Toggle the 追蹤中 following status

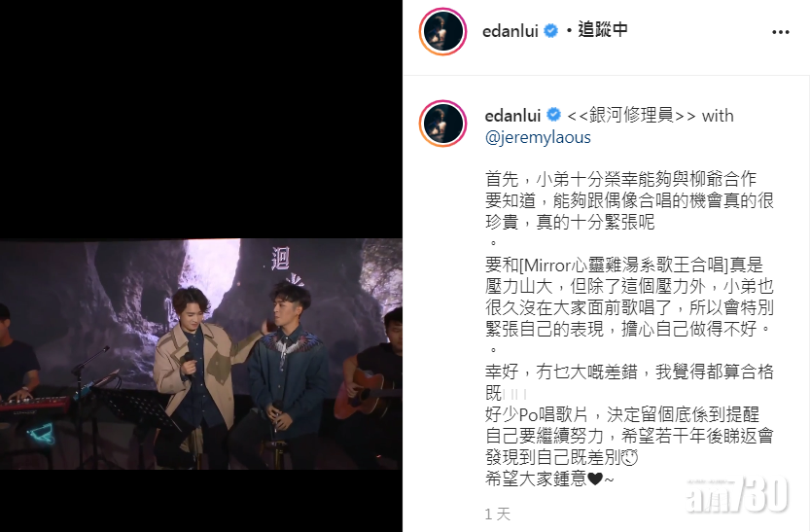[603, 30]
